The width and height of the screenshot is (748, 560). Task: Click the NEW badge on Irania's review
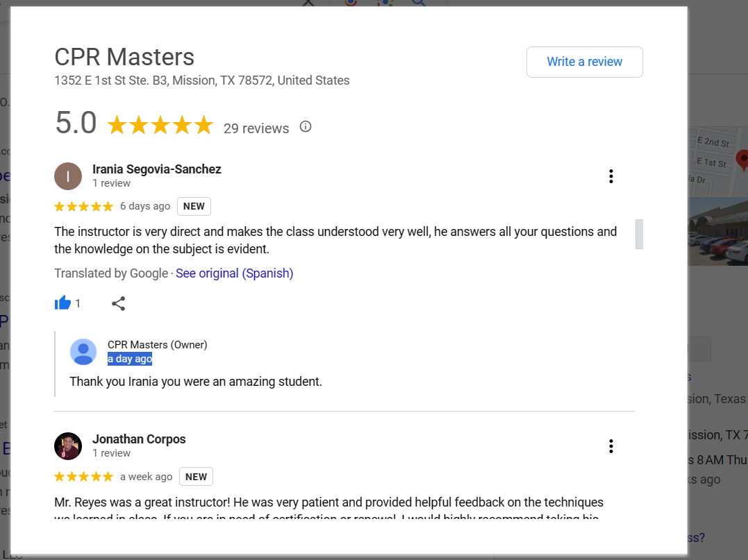[x=194, y=206]
